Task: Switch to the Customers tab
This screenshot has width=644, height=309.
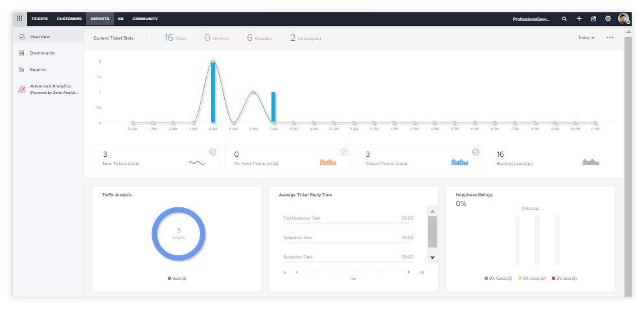Action: click(69, 19)
